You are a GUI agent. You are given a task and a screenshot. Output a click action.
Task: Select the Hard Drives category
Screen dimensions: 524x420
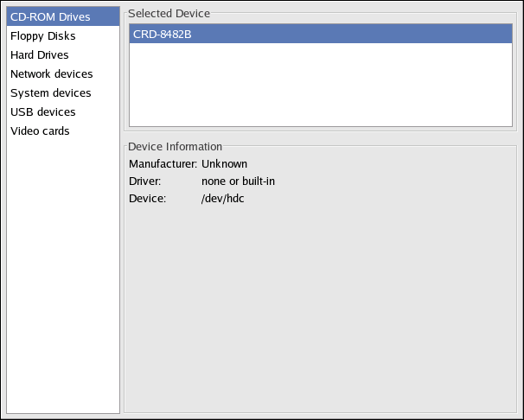(40, 55)
